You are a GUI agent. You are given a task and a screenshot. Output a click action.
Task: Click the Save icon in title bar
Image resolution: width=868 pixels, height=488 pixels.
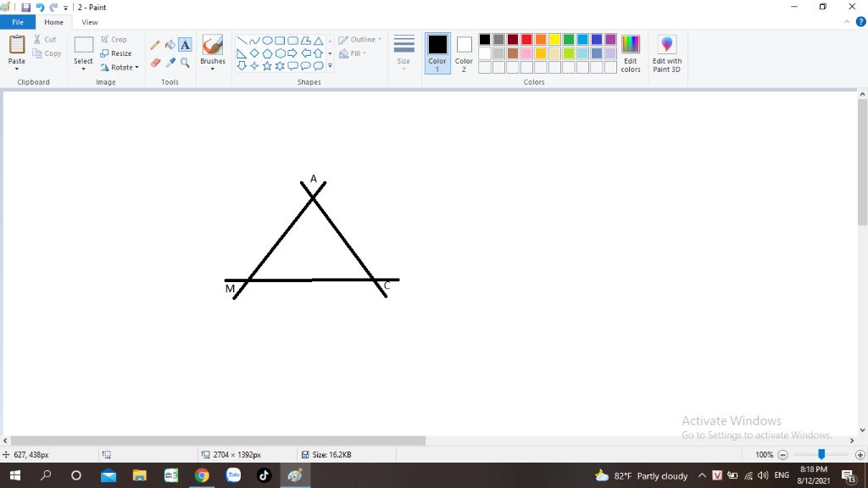click(26, 7)
